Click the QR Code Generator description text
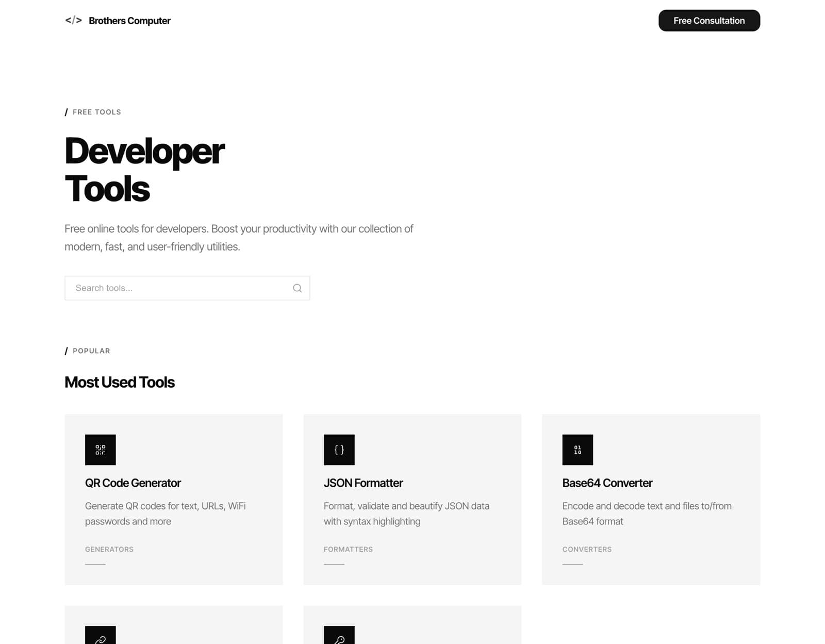Screen dimensions: 825x644 click(166, 514)
